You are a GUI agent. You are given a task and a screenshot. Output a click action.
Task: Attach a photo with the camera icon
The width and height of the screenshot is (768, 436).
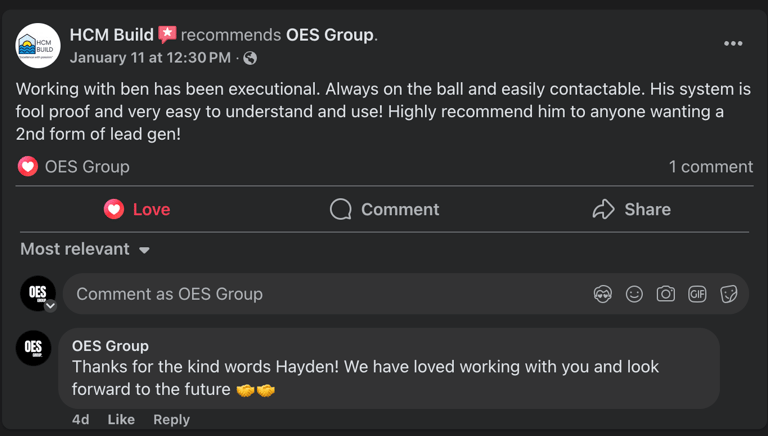point(665,294)
